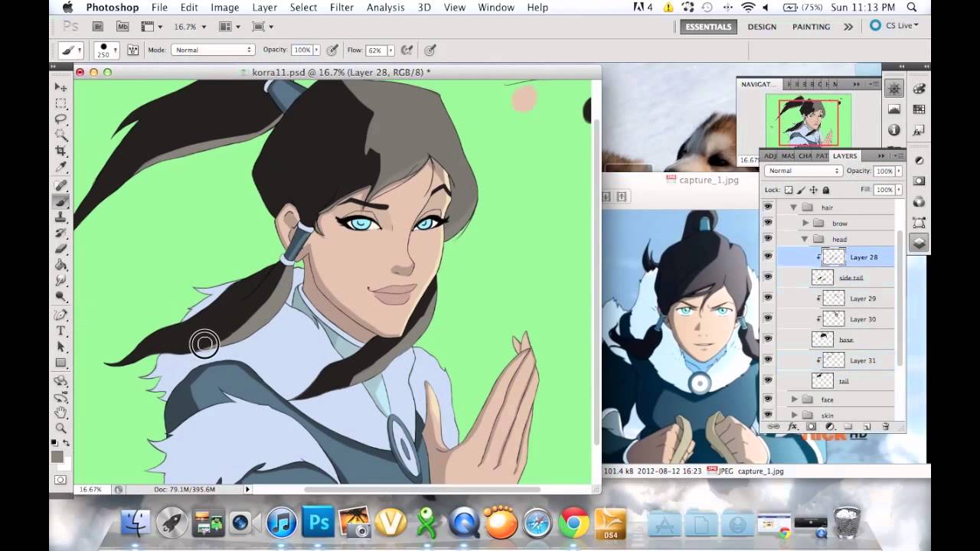Collapse the head layer group
The image size is (980, 551).
805,240
